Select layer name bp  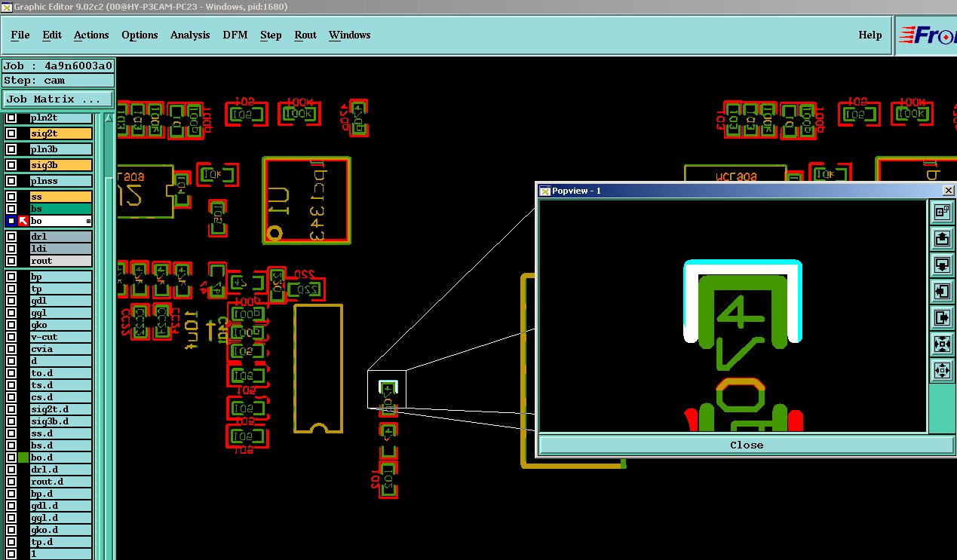[60, 277]
